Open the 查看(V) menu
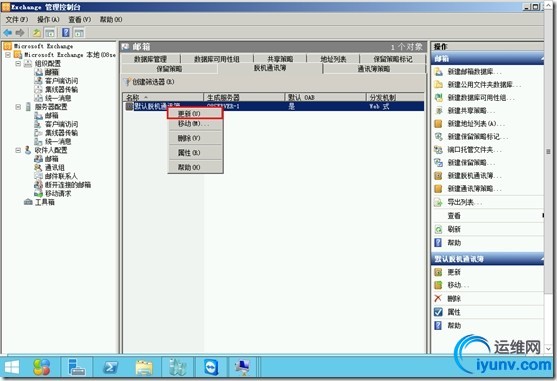 coord(80,20)
